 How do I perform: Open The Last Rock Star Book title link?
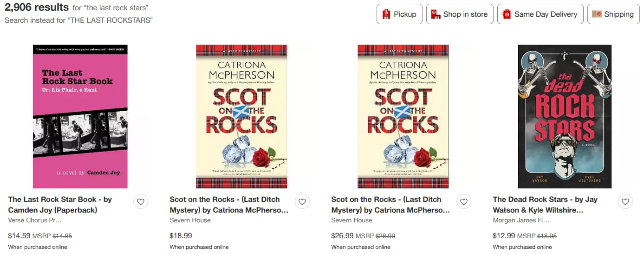60,205
